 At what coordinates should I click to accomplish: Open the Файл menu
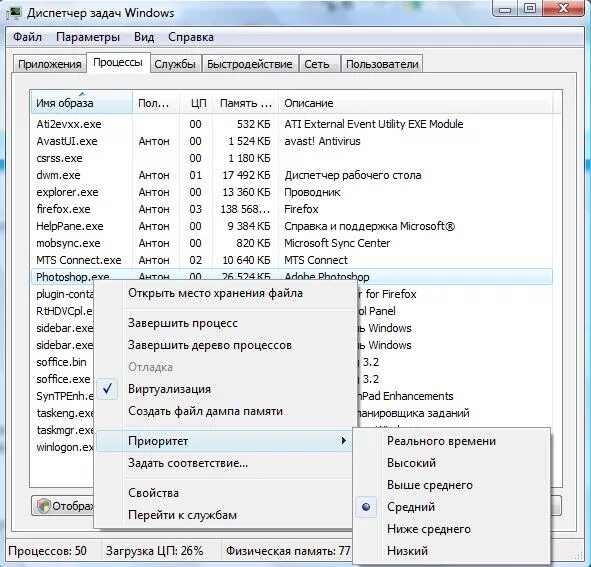pos(28,37)
